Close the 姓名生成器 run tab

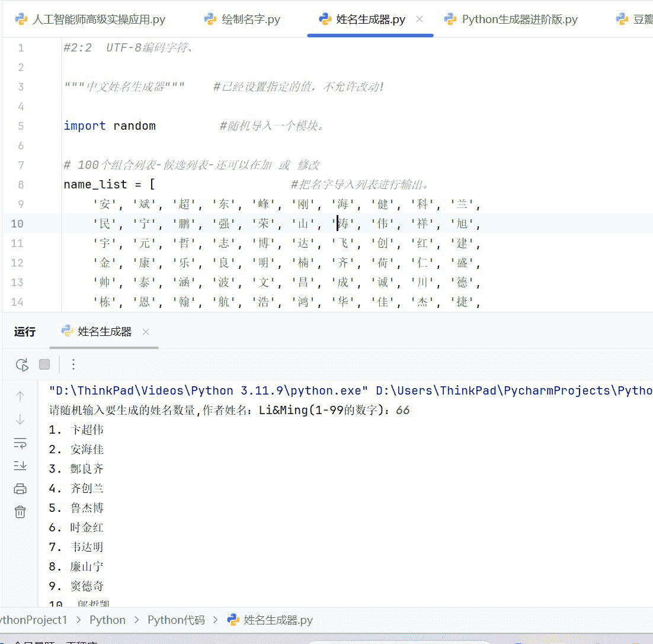(x=146, y=332)
